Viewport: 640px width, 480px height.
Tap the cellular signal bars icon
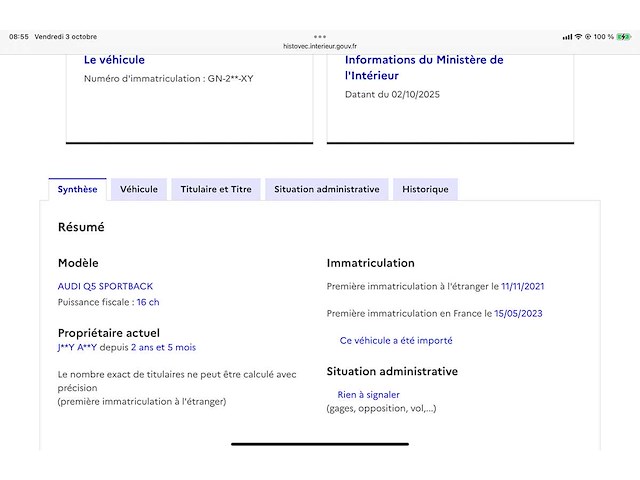coord(567,37)
